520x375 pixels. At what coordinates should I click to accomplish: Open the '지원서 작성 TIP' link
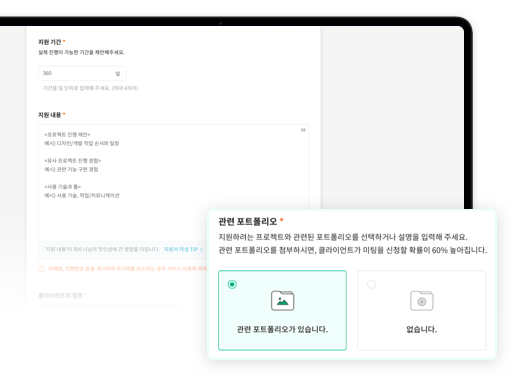183,249
